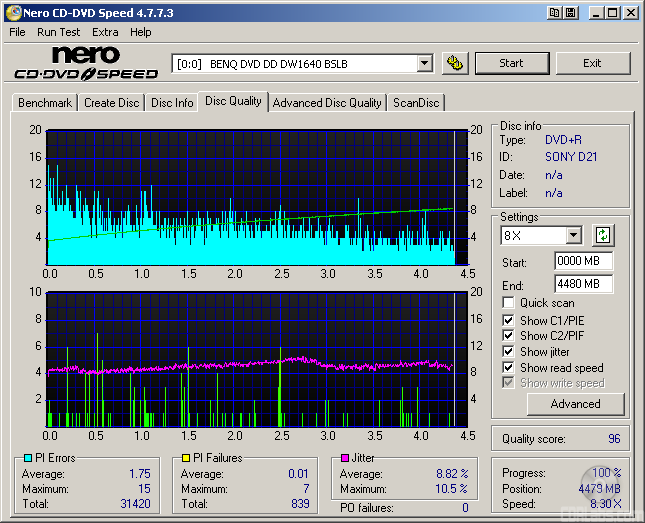The width and height of the screenshot is (645, 523).
Task: Open Advanced settings
Action: click(575, 404)
